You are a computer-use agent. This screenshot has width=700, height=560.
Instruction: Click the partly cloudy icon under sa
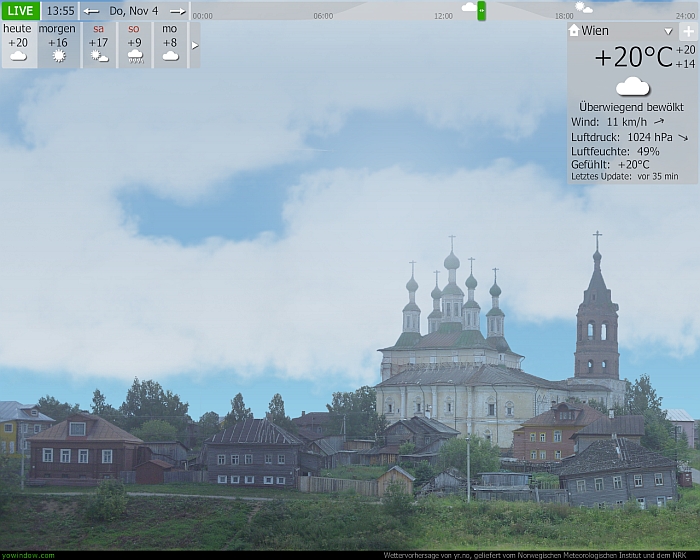pyautogui.click(x=99, y=56)
